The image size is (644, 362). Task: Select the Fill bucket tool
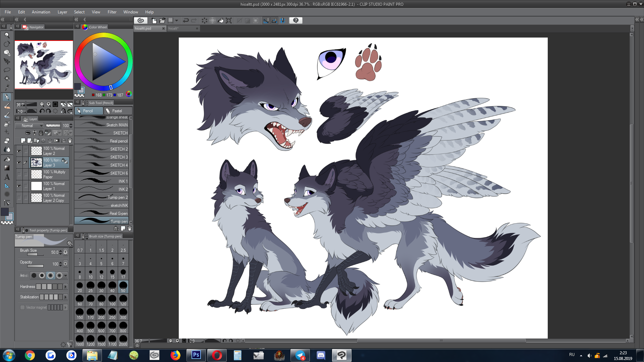coord(7,159)
